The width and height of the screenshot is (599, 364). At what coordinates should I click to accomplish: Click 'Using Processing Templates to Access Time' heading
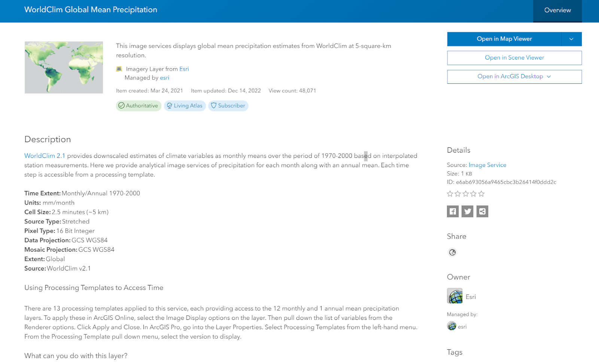point(94,288)
